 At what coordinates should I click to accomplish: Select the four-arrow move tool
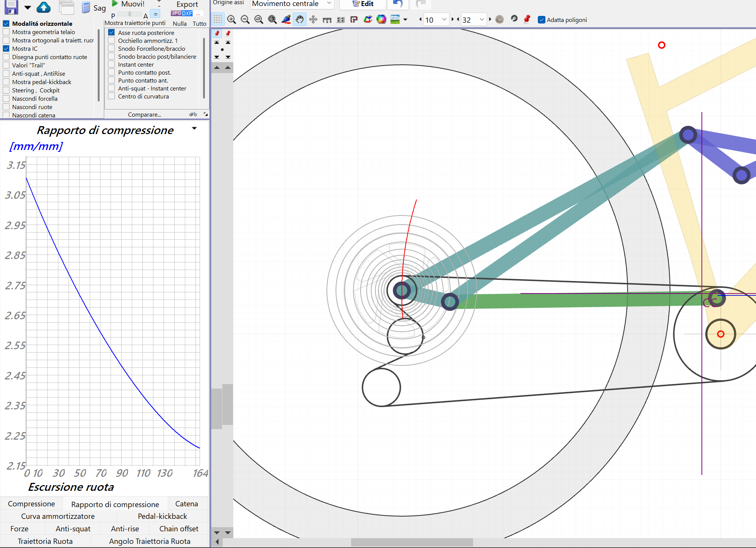(313, 19)
